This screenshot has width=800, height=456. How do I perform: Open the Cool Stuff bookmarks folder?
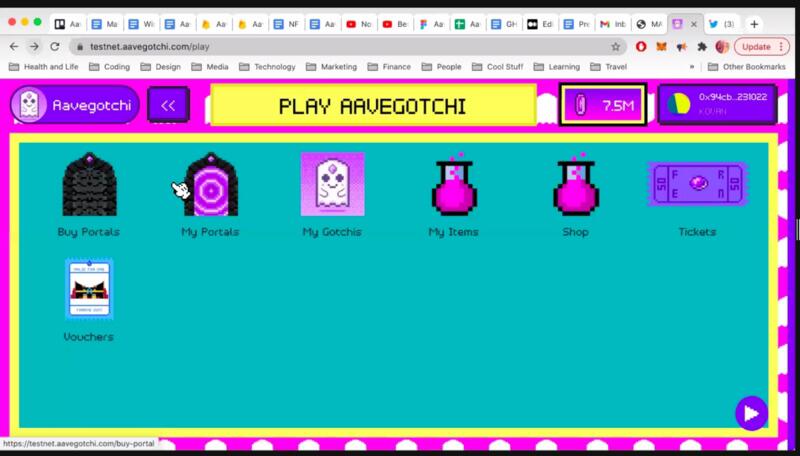pos(498,67)
